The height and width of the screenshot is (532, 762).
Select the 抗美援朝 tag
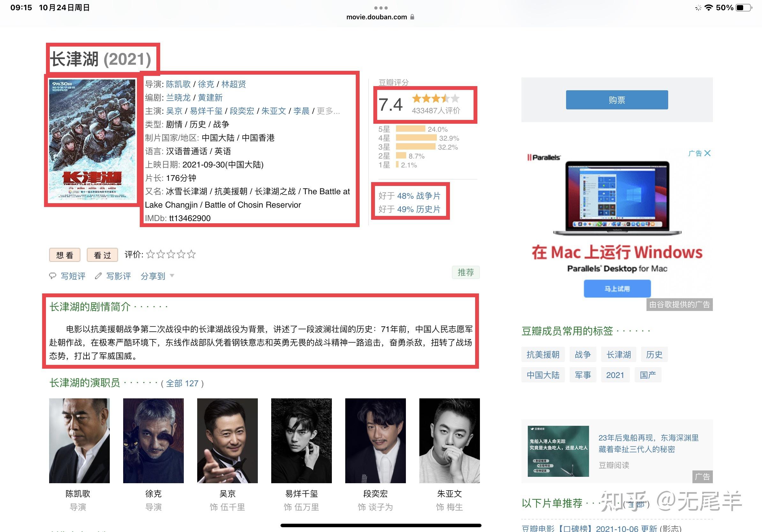[543, 355]
